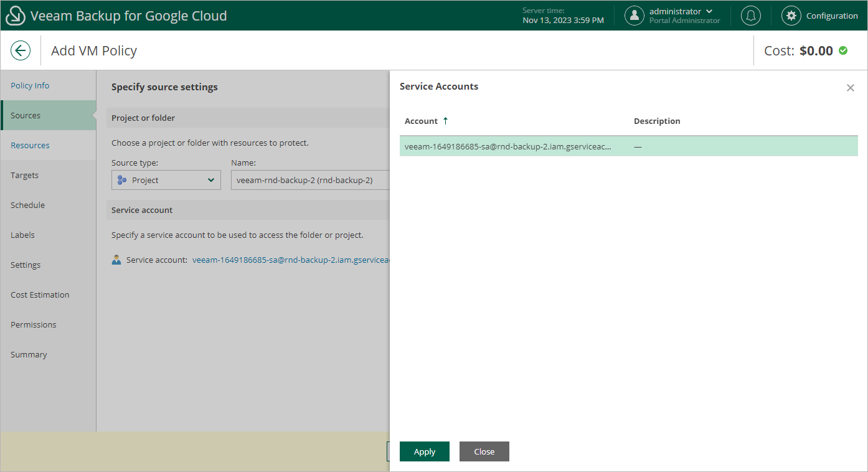Click the Veeam logo icon
The width and height of the screenshot is (868, 472).
(x=15, y=16)
